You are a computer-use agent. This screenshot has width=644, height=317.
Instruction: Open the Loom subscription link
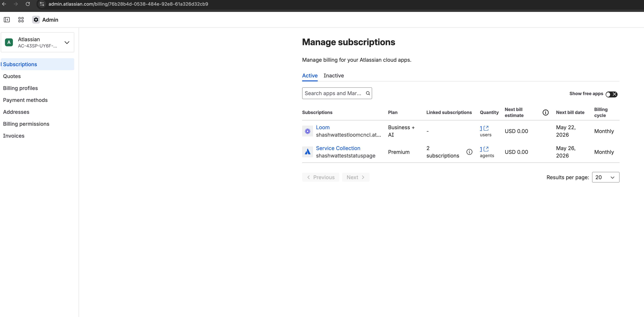(x=323, y=127)
